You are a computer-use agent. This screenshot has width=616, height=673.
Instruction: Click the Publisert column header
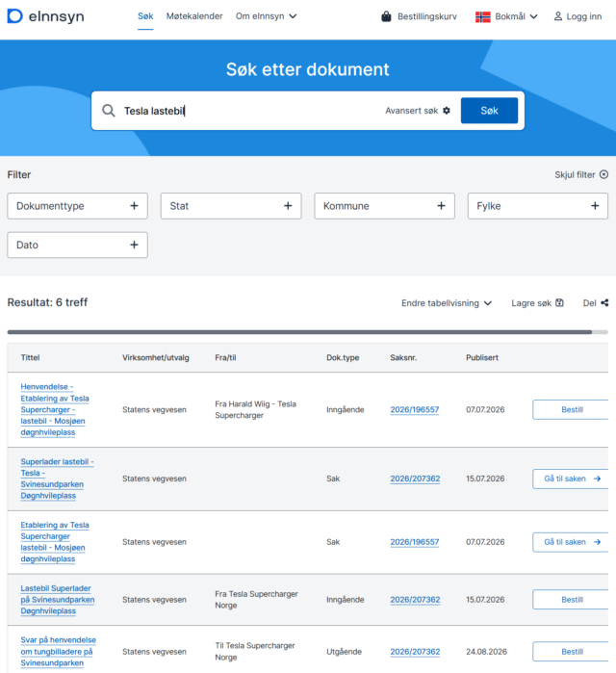pyautogui.click(x=482, y=357)
